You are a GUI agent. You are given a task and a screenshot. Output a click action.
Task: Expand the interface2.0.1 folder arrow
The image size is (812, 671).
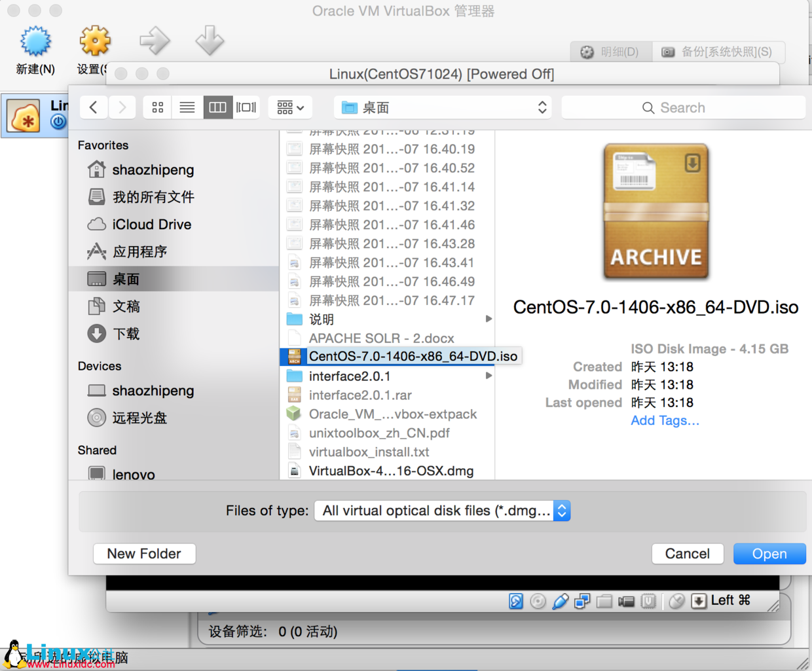pyautogui.click(x=489, y=376)
